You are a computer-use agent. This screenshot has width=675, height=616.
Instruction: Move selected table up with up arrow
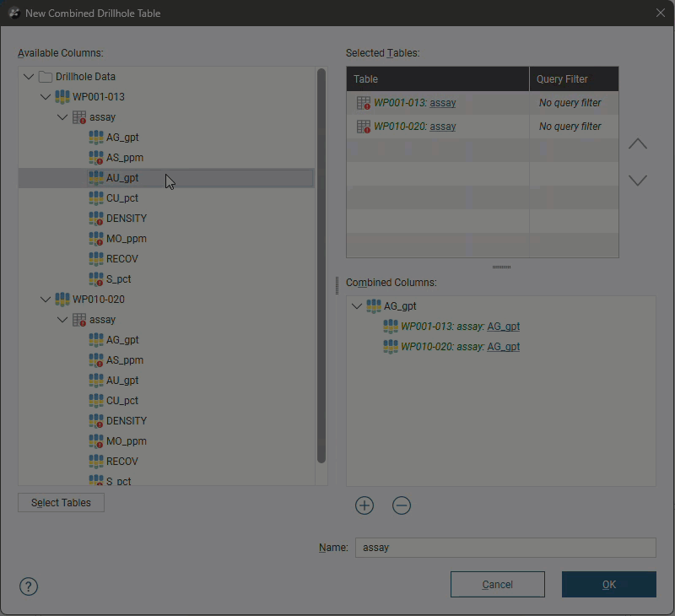click(x=638, y=144)
